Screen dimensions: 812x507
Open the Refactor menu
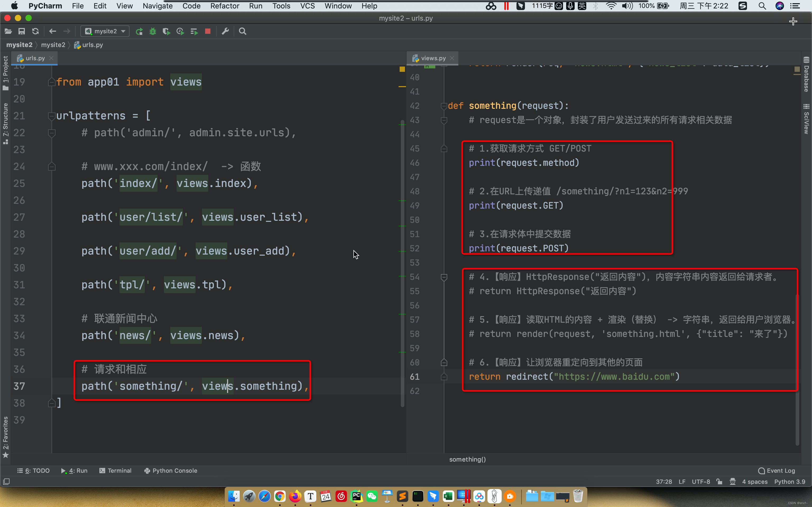coord(224,6)
